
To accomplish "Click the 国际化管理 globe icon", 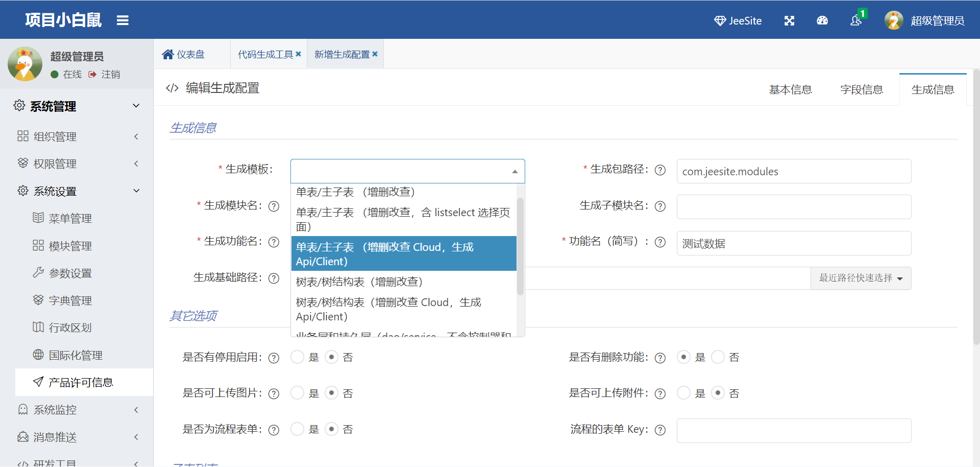I will tap(38, 355).
